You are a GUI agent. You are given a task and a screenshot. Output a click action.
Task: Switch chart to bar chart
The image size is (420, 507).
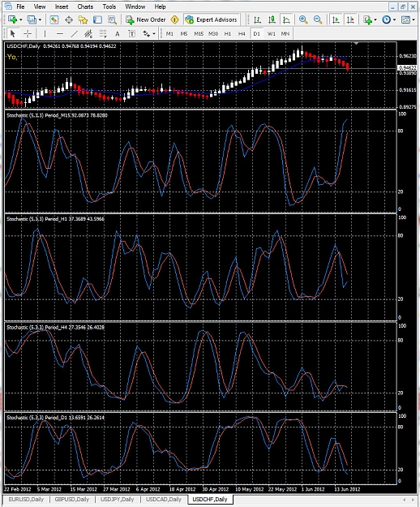(x=257, y=19)
